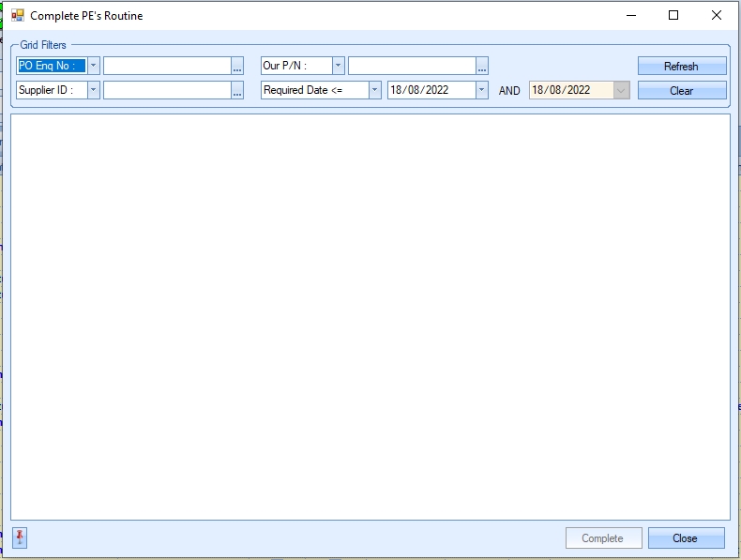Expand the Required Date <= condition dropdown

[374, 90]
